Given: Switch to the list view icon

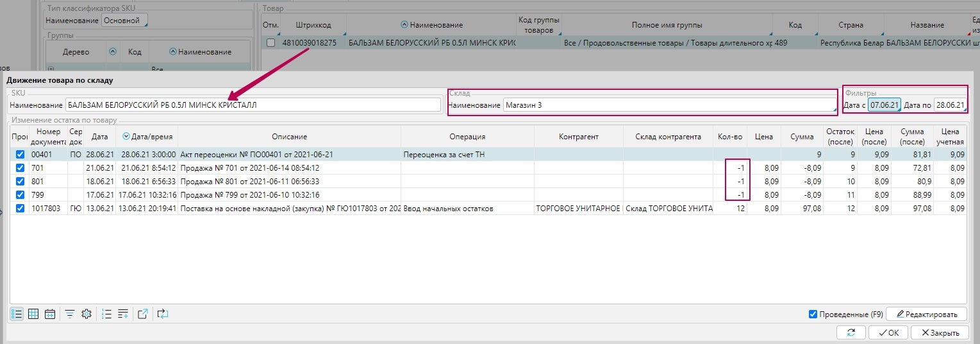Looking at the screenshot, I should [x=17, y=314].
